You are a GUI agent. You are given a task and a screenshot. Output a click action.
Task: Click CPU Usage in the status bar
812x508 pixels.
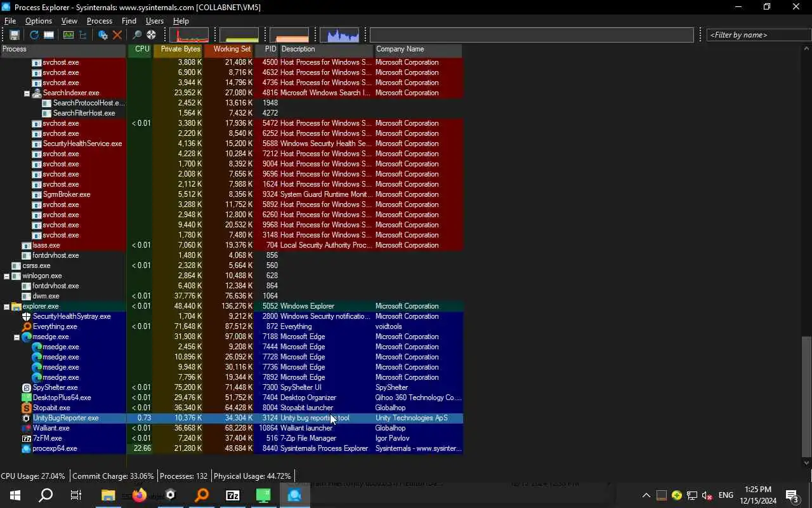33,476
